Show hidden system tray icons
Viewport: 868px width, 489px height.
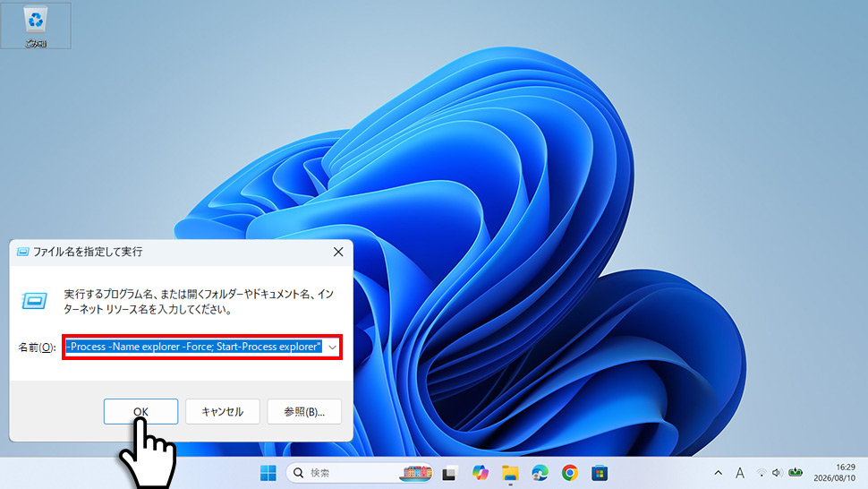[718, 473]
